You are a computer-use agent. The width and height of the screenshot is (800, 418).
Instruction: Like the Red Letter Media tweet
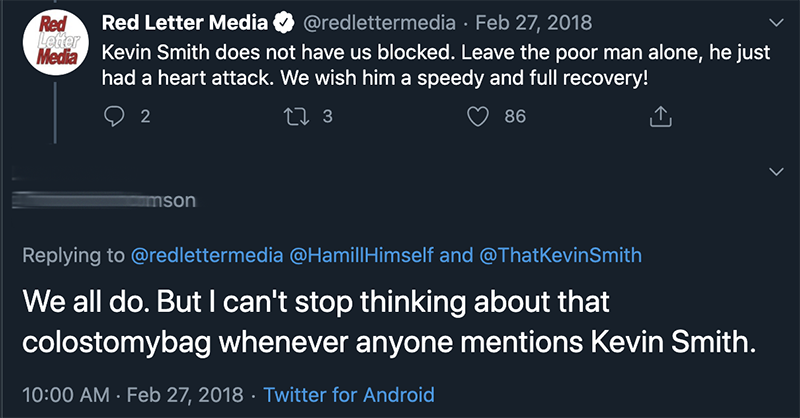point(478,116)
